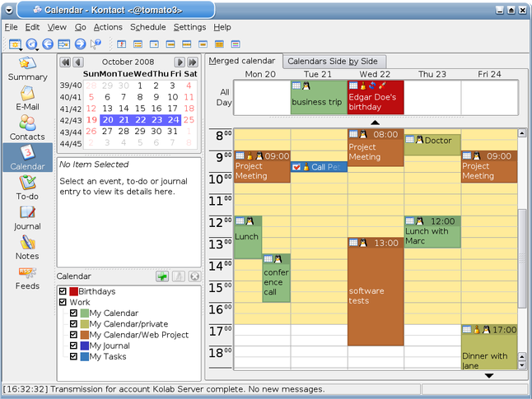Click the edit calendar button
The width and height of the screenshot is (532, 399).
pos(179,276)
